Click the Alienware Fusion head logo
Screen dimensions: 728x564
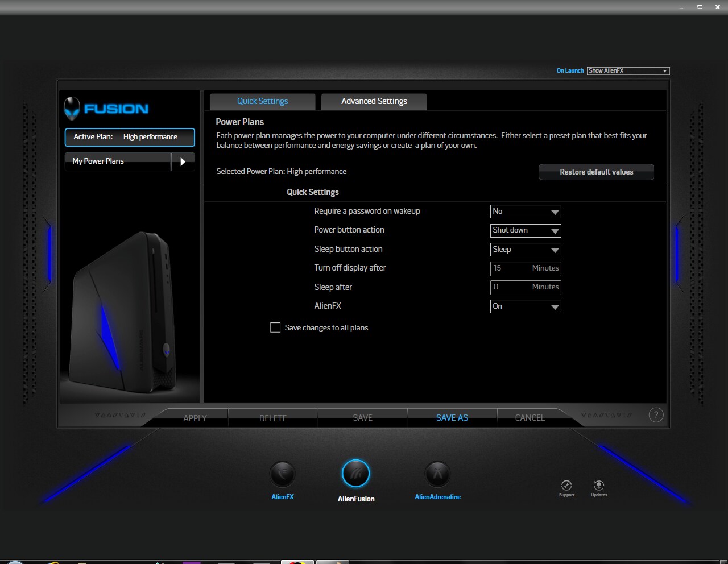tap(72, 108)
